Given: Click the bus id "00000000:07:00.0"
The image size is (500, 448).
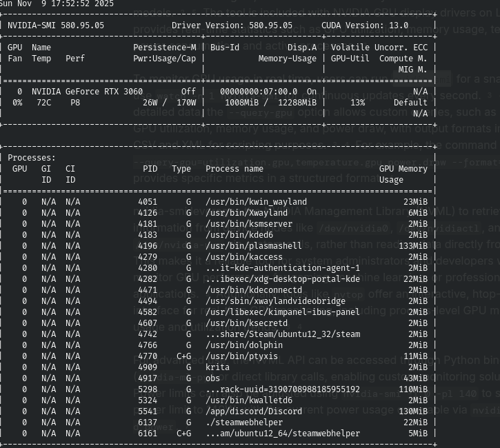Looking at the screenshot, I should coord(259,92).
